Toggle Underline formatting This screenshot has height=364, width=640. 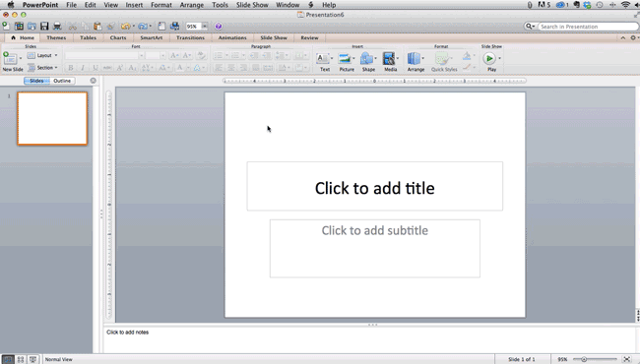click(x=96, y=68)
